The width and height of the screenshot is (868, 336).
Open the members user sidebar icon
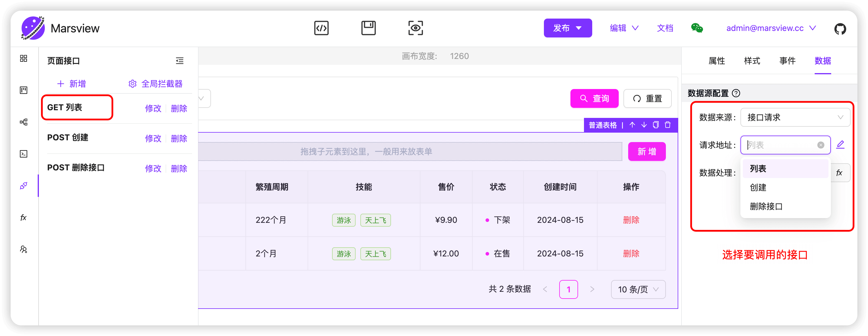(24, 249)
